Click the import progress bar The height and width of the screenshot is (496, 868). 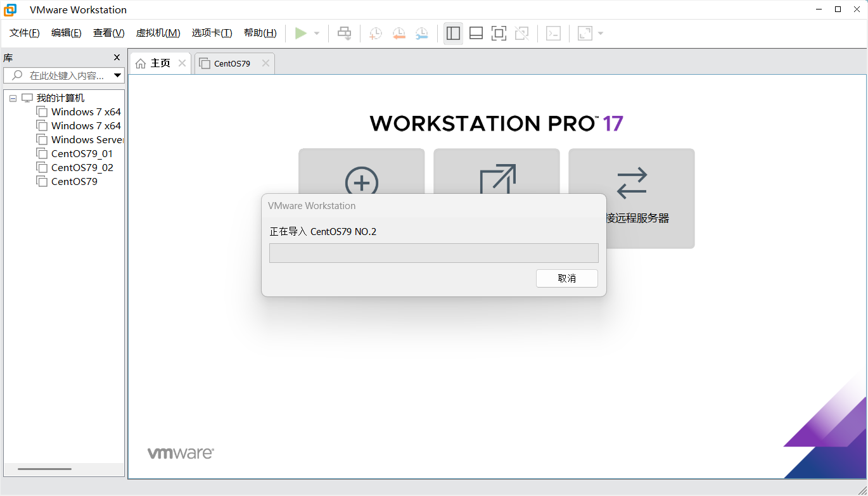pyautogui.click(x=434, y=253)
